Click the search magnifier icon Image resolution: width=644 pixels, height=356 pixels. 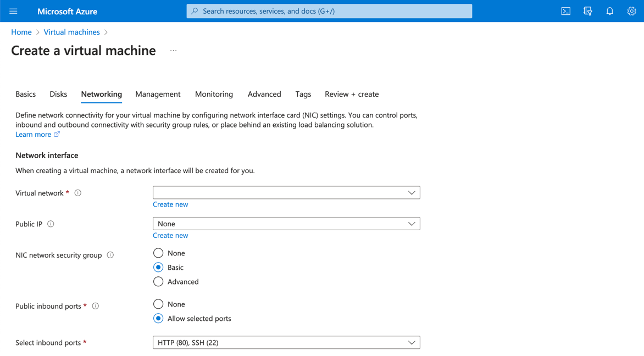(195, 11)
